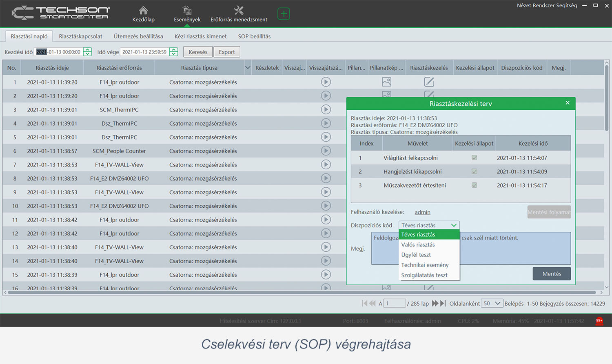Viewport: 612px width, 364px height.
Task: Click the green plus add-tab icon
Action: click(284, 14)
